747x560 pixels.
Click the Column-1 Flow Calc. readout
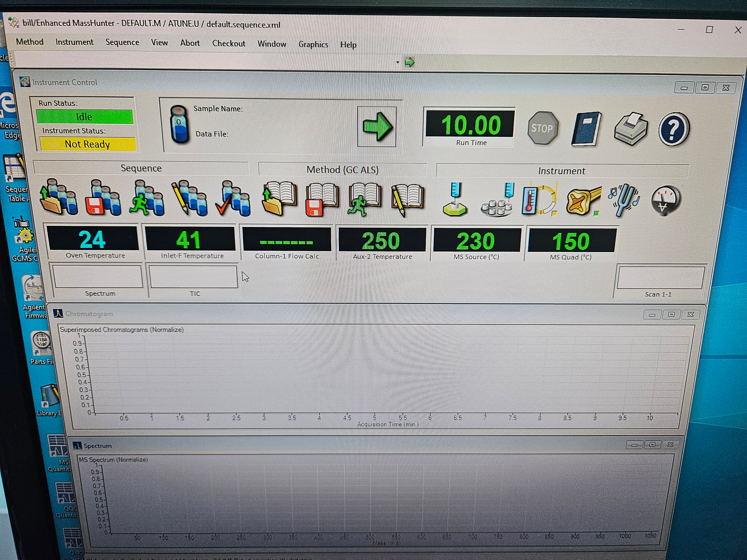coord(287,240)
